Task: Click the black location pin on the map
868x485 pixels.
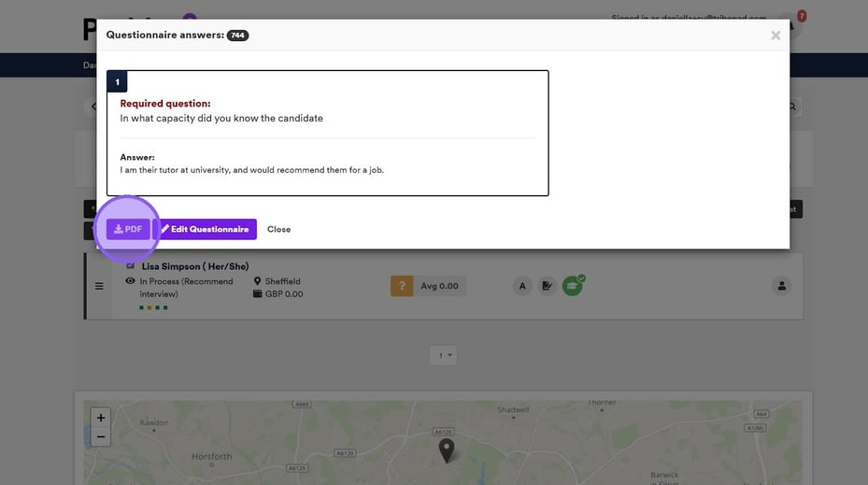Action: (447, 449)
